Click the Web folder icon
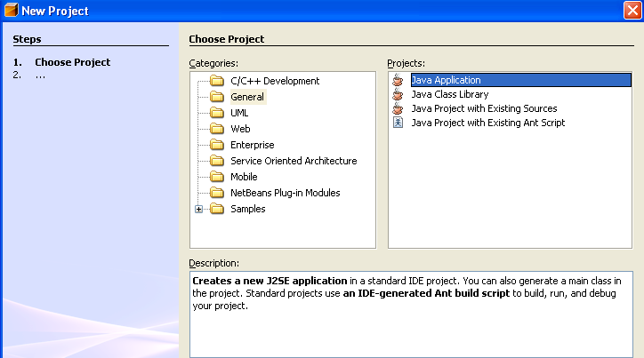Screen dimensions: 644x358 tap(217, 129)
